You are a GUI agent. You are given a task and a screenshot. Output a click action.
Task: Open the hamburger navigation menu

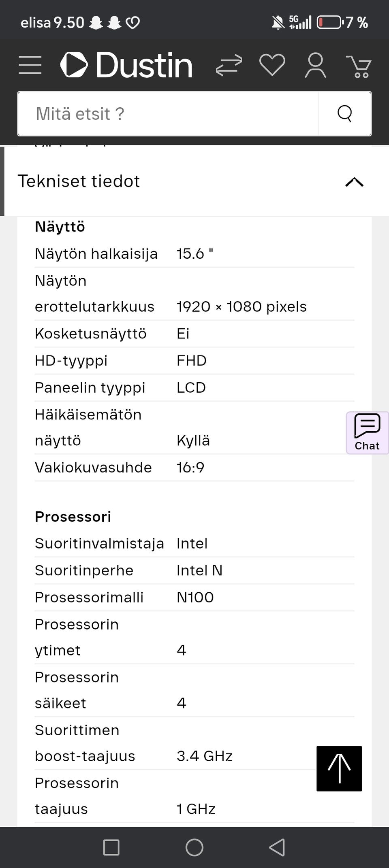(30, 65)
